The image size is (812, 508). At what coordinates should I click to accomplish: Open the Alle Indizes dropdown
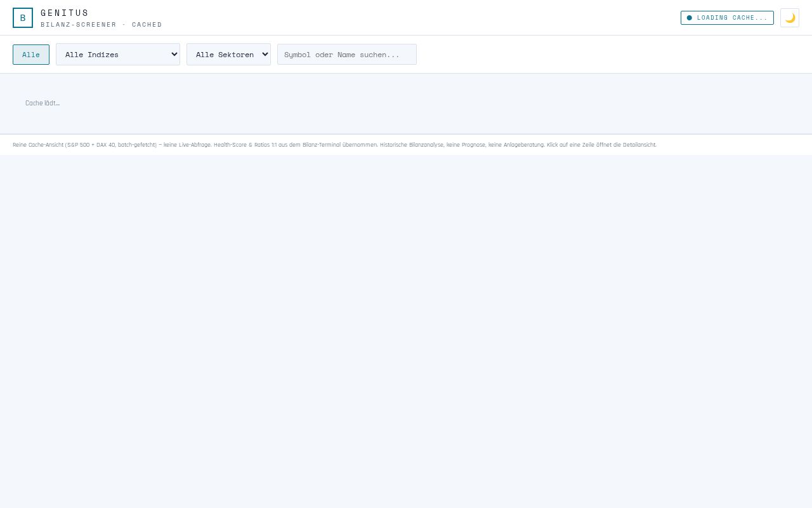pos(118,55)
